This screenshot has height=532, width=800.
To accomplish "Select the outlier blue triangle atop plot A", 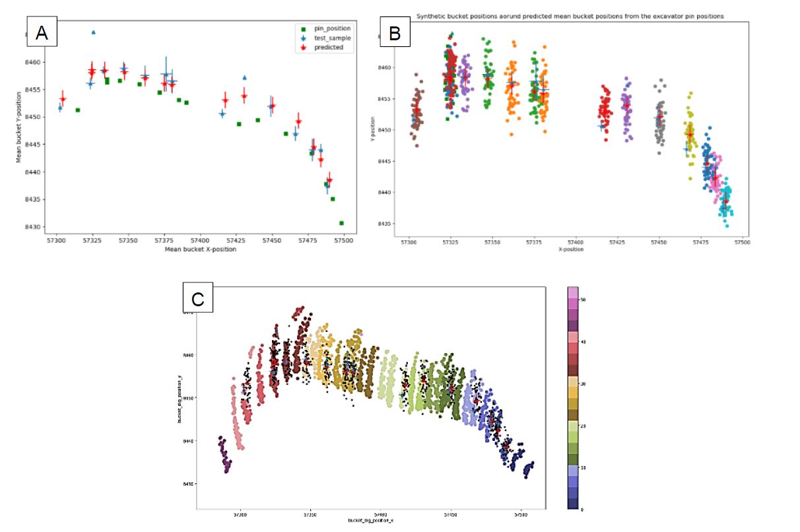I will [93, 32].
